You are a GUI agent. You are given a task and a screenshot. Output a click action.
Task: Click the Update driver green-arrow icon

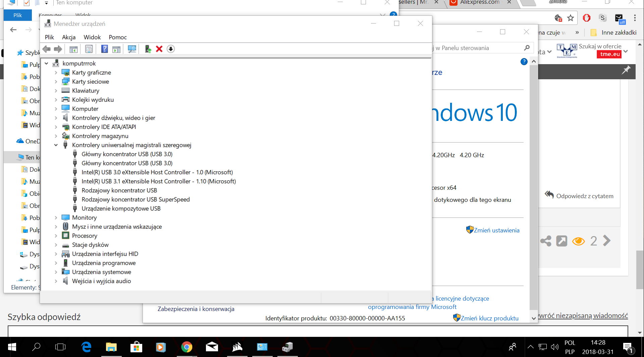click(x=148, y=49)
